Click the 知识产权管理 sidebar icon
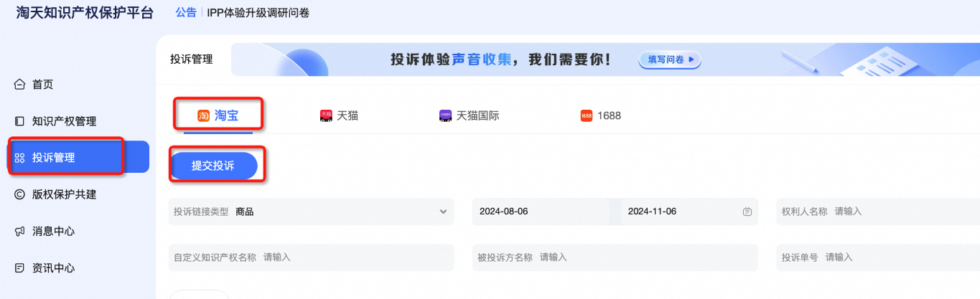The image size is (980, 299). click(20, 121)
